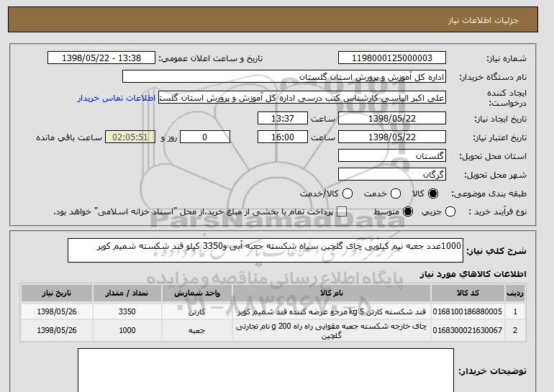Click the تعداد / مقدار column header
554x392 pixels.
127,293
